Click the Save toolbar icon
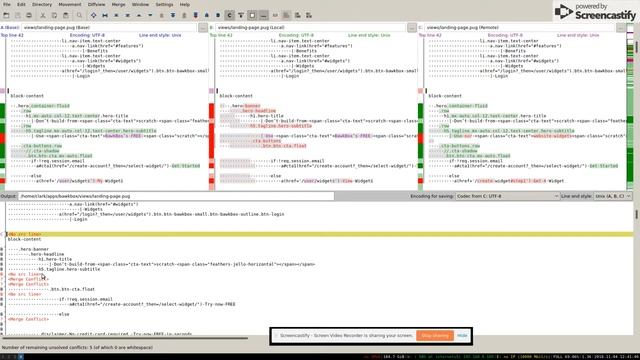The width and height of the screenshot is (640, 360). coord(18,16)
